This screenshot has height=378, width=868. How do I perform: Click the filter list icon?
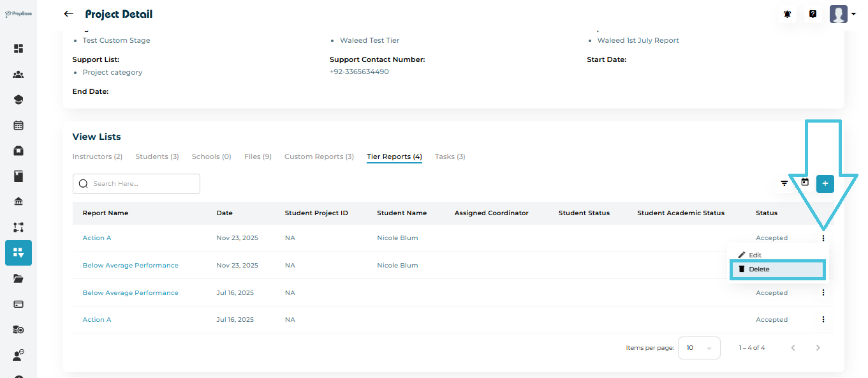(x=784, y=184)
